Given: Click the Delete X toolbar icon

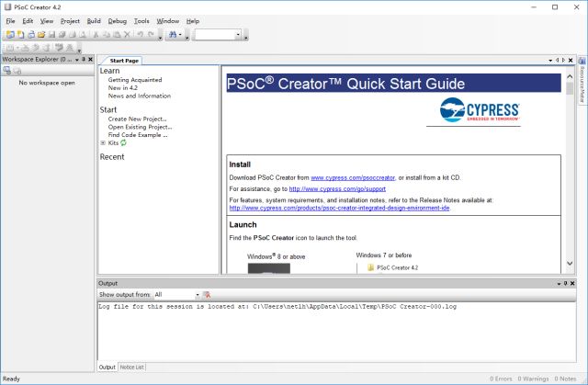Looking at the screenshot, I should click(x=127, y=35).
